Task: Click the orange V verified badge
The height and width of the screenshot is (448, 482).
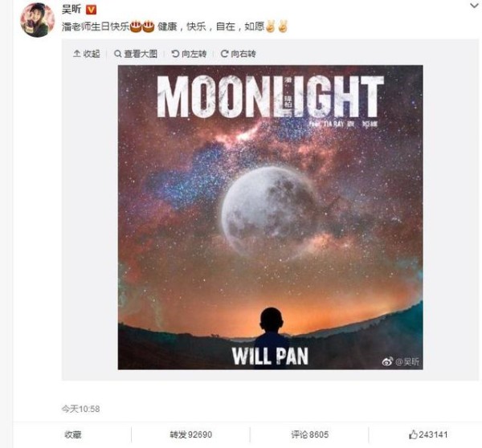Action: click(91, 10)
